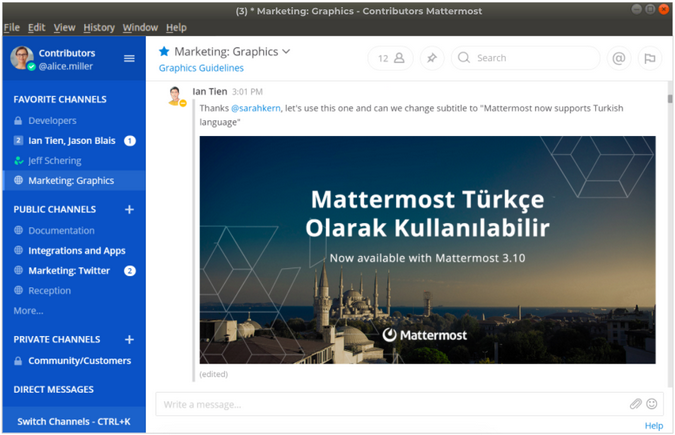Create a new public channel with plus
The width and height of the screenshot is (675, 435).
(129, 209)
